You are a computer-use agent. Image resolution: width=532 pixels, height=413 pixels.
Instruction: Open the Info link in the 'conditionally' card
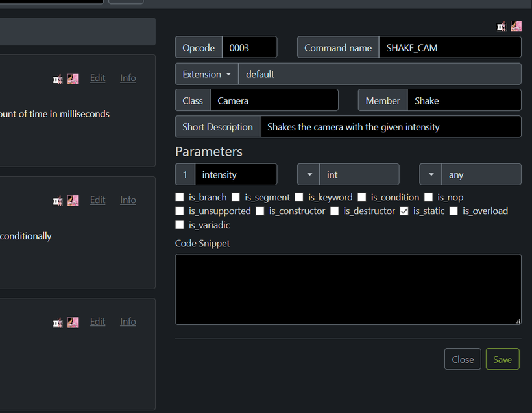[128, 200]
